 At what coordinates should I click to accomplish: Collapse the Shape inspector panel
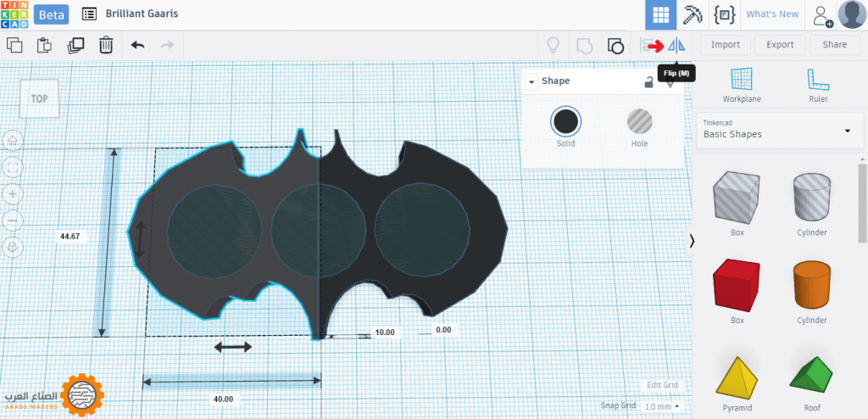pos(531,81)
